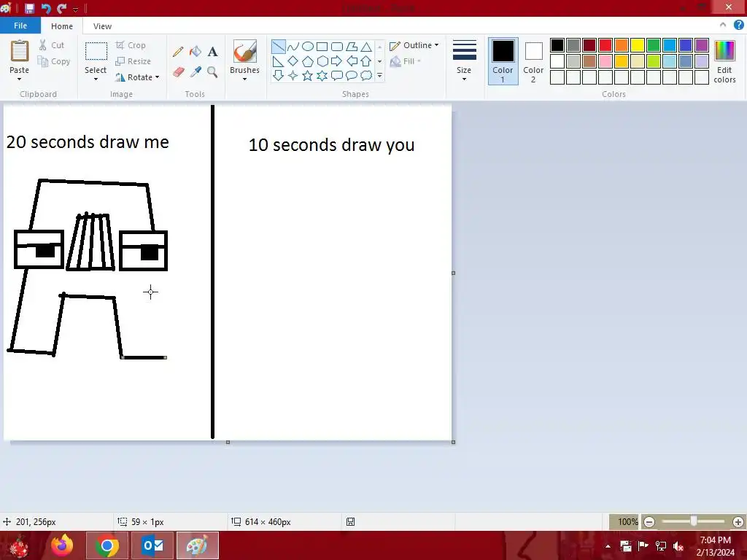Click the Redo arrow in title bar
Viewport: 747px width, 560px height.
(61, 8)
